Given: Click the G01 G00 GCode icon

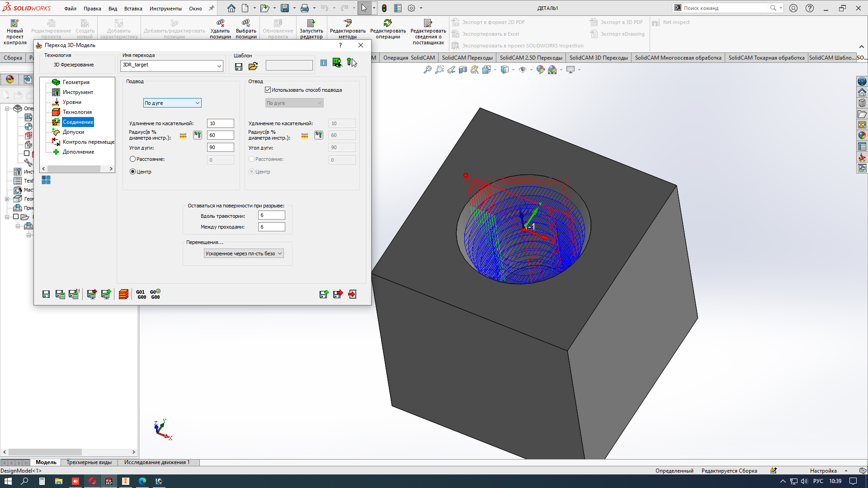Looking at the screenshot, I should 141,294.
